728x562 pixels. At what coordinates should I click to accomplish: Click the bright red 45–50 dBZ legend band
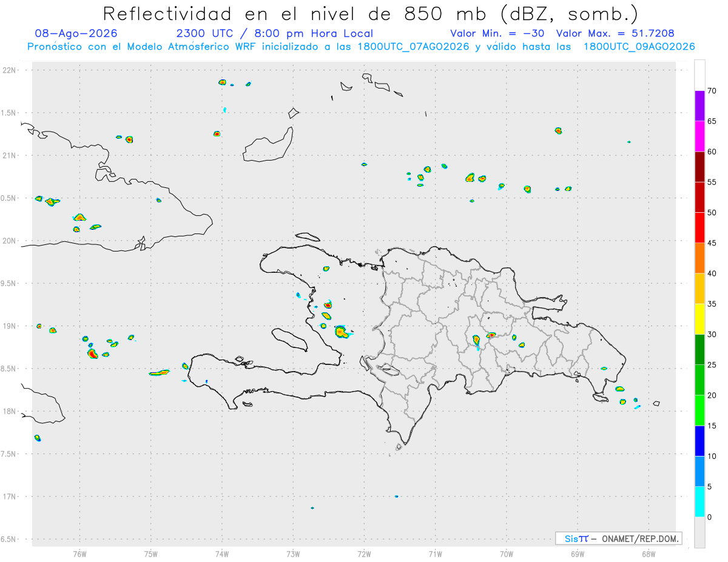pyautogui.click(x=699, y=228)
